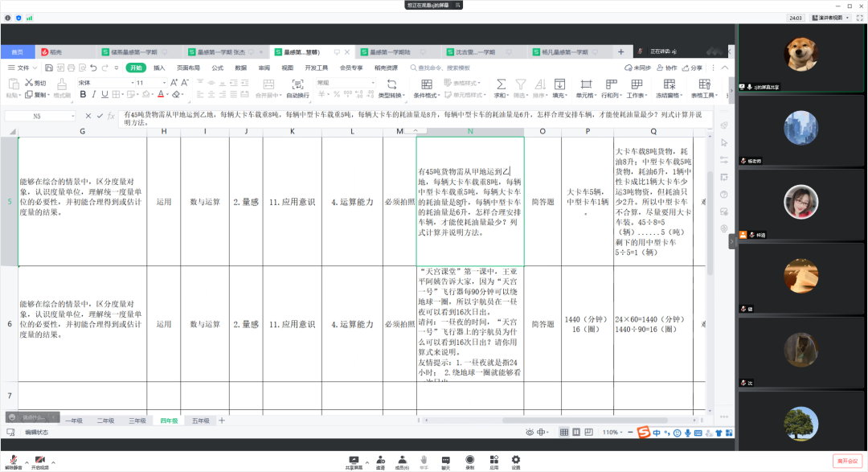Toggle Bold formatting

click(83, 95)
